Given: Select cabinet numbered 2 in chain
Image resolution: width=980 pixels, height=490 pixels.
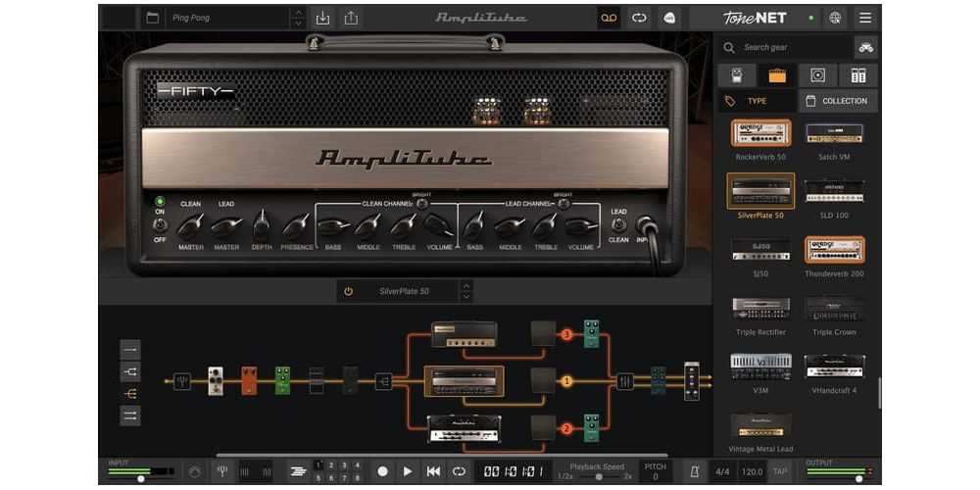Looking at the screenshot, I should pyautogui.click(x=543, y=428).
